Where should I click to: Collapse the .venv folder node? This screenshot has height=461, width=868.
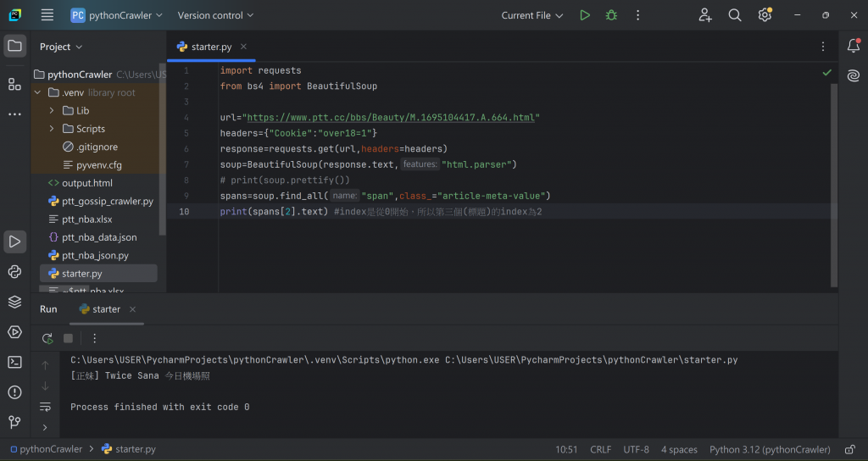click(x=37, y=92)
